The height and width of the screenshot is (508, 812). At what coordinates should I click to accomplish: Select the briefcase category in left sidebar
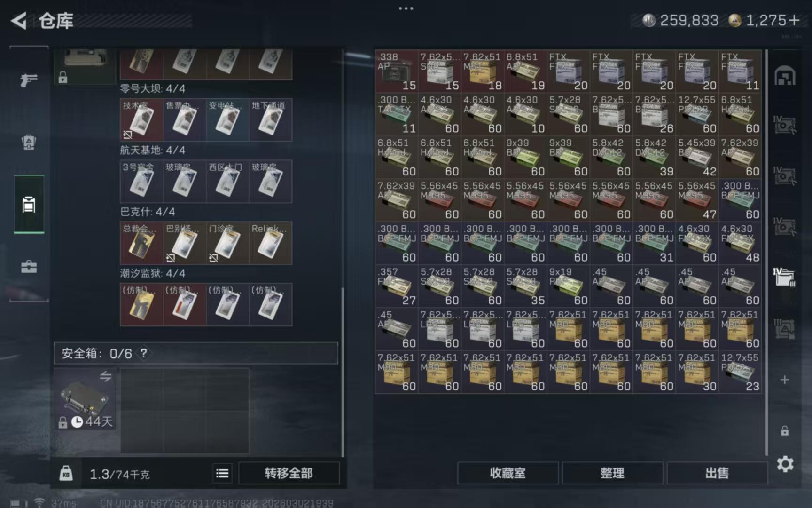pyautogui.click(x=29, y=267)
